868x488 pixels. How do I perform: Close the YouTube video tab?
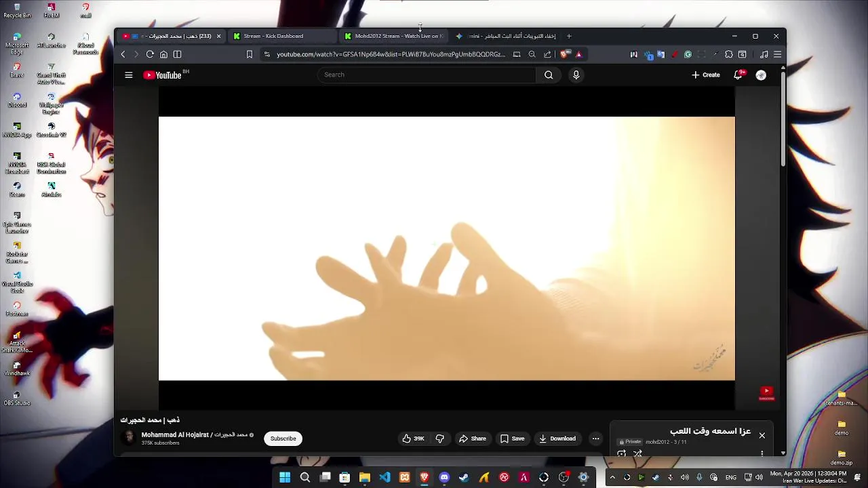(218, 36)
